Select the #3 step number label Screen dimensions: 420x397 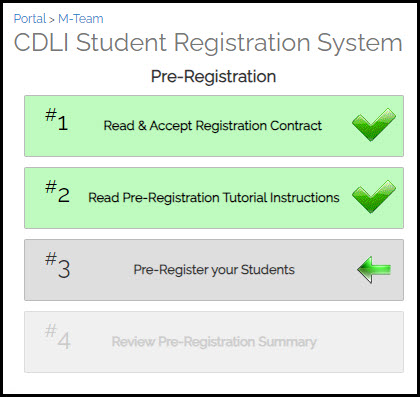(57, 265)
